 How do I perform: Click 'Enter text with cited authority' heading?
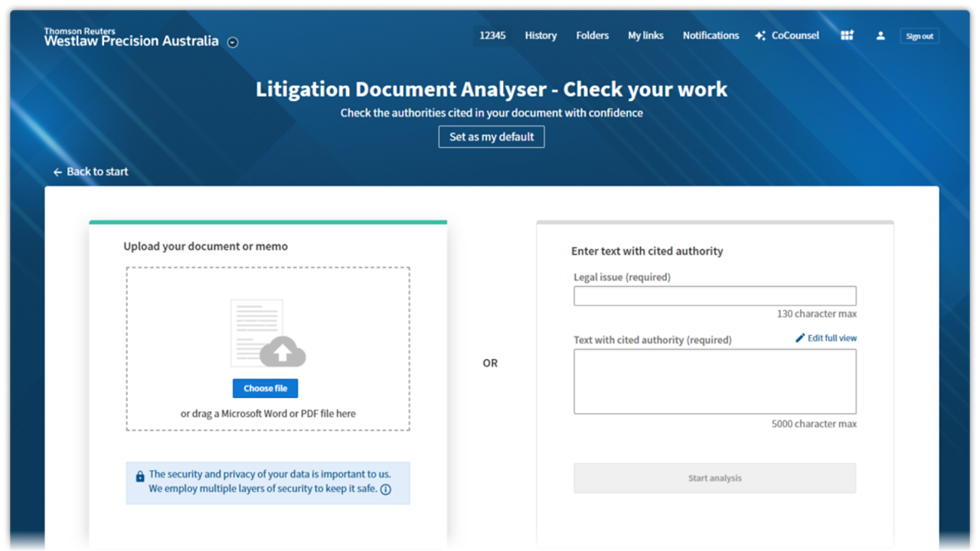(x=647, y=251)
